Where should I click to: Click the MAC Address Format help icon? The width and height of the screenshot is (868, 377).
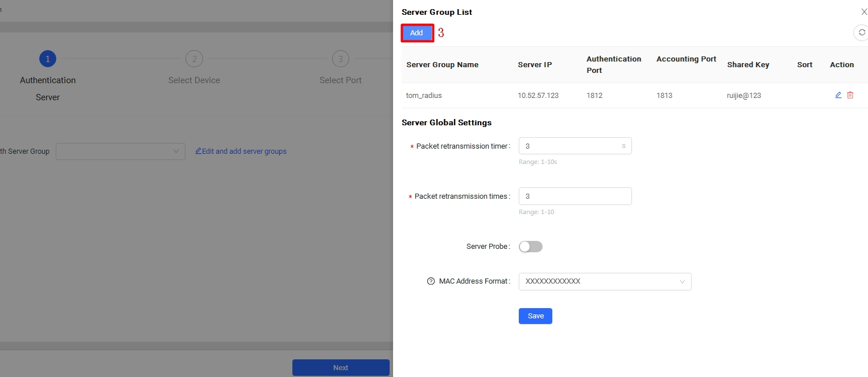tap(431, 281)
